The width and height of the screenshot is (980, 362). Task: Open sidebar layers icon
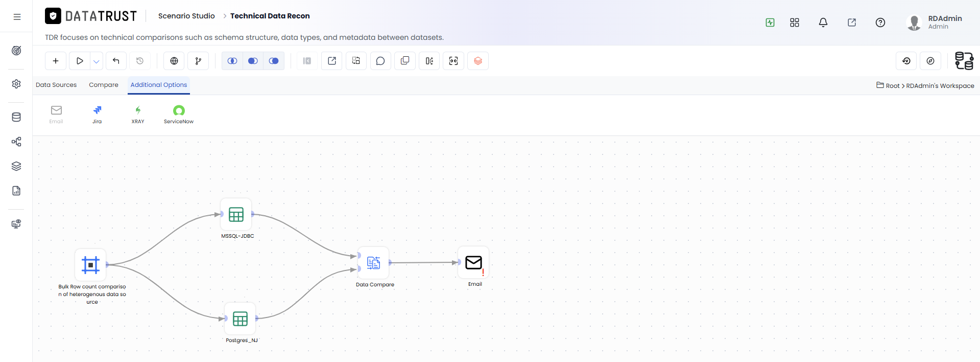click(x=16, y=166)
